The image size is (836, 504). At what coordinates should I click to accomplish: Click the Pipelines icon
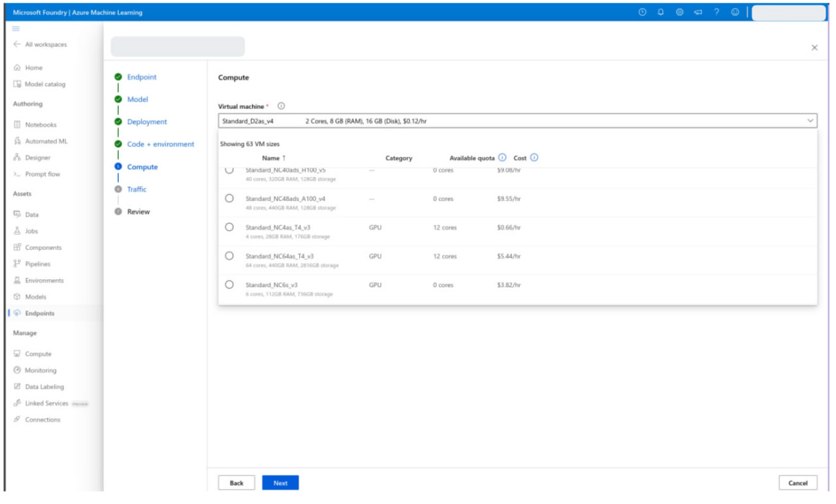click(x=17, y=264)
